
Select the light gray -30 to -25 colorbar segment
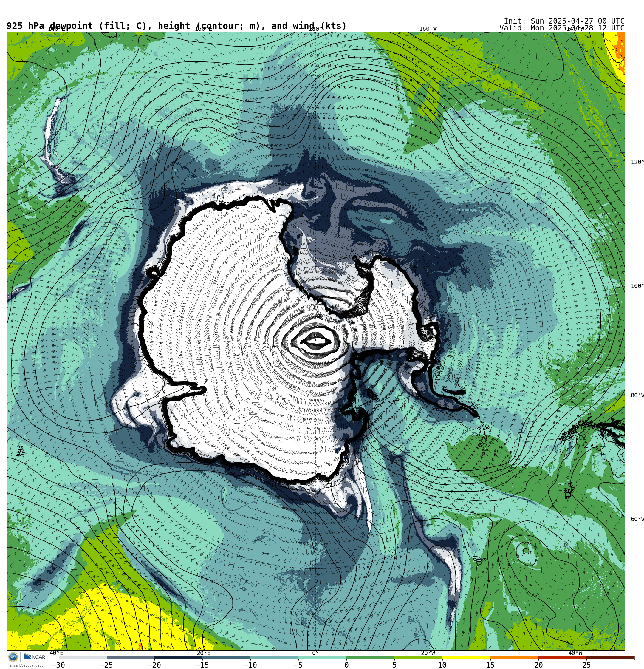pyautogui.click(x=83, y=657)
